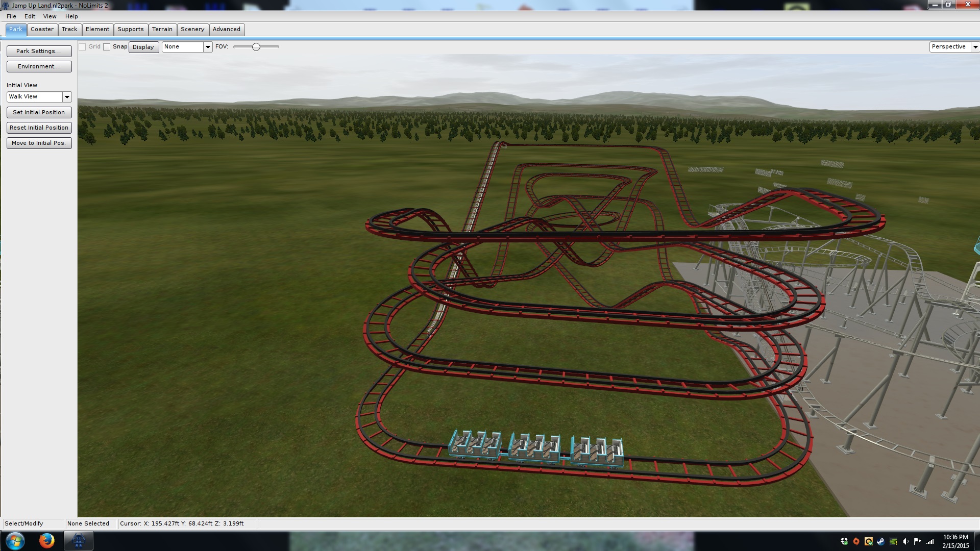Viewport: 980px width, 551px height.
Task: Launch Firefox from the taskbar
Action: [47, 540]
